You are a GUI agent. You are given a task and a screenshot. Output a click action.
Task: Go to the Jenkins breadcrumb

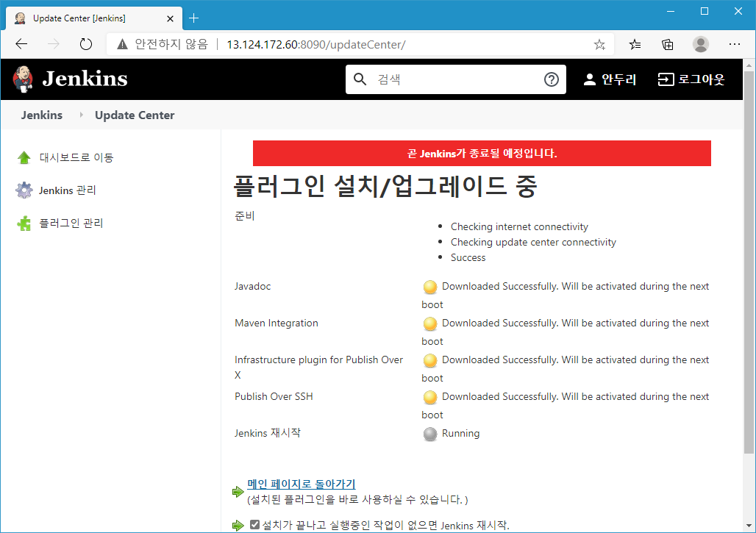[41, 115]
